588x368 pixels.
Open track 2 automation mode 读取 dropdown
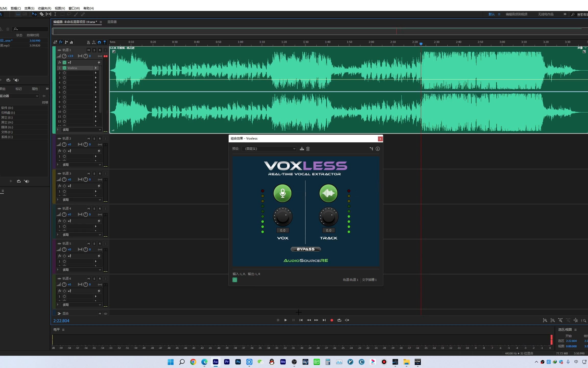click(x=81, y=165)
